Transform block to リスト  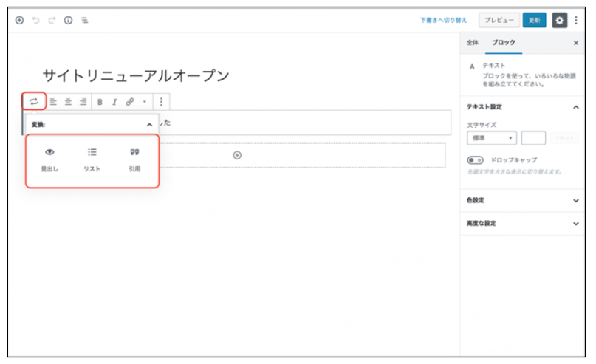[92, 159]
